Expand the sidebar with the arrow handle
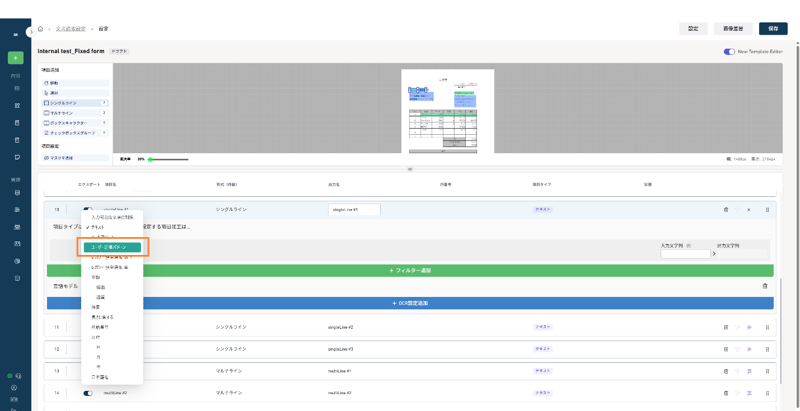This screenshot has height=411, width=800. [30, 32]
